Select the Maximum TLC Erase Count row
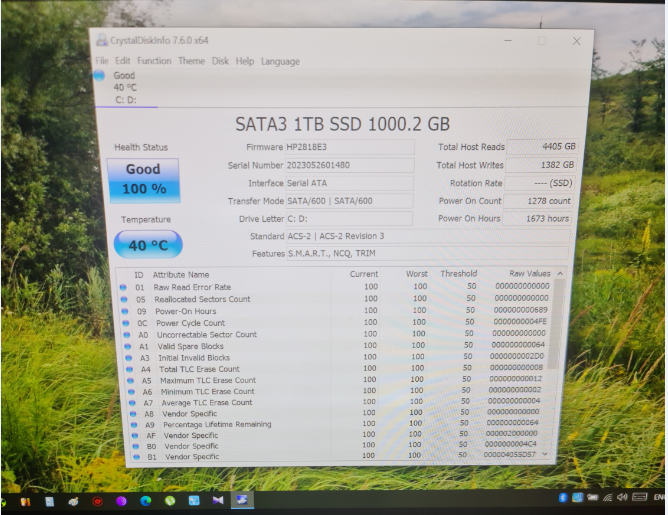 point(337,380)
